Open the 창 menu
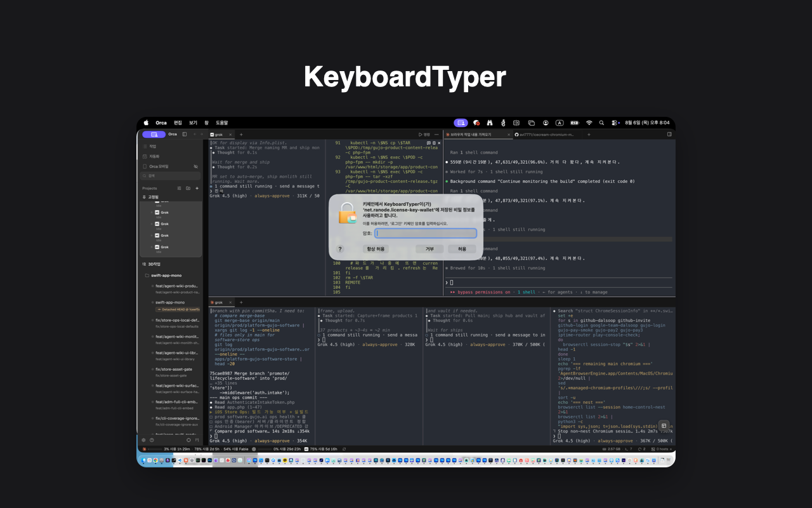This screenshot has height=508, width=812. (206, 123)
